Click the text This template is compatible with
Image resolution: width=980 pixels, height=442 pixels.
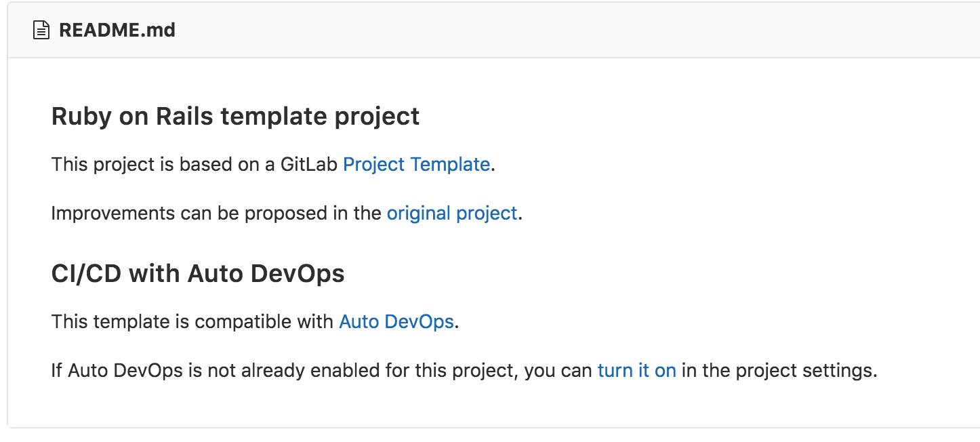pos(193,321)
